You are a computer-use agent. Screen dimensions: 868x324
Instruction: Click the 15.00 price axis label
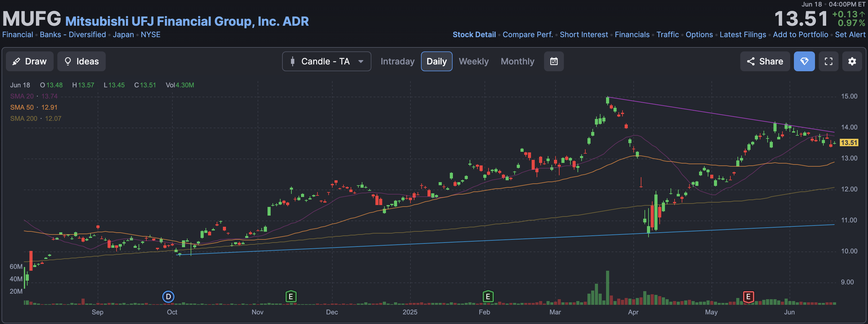849,96
